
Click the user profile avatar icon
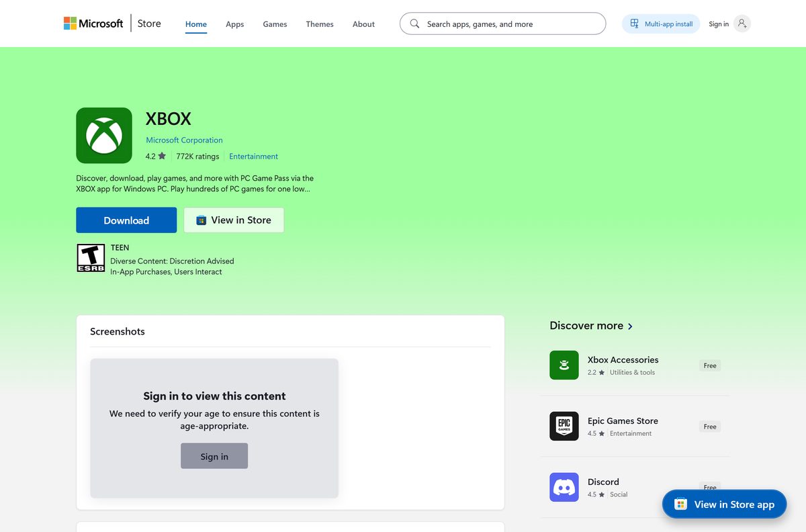[x=742, y=24]
